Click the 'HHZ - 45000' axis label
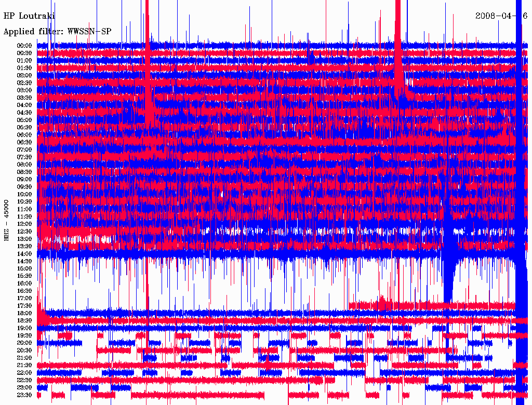Image resolution: width=532 pixels, height=405 pixels. pyautogui.click(x=6, y=221)
